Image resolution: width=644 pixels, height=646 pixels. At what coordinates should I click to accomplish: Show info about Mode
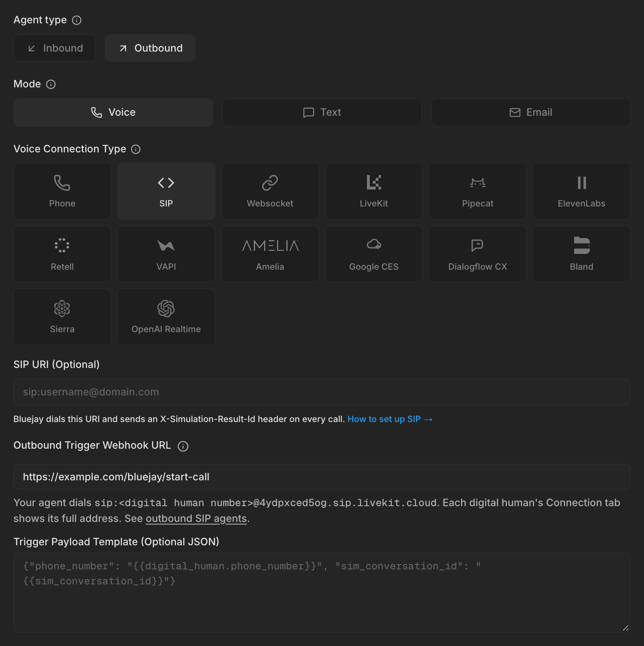51,84
